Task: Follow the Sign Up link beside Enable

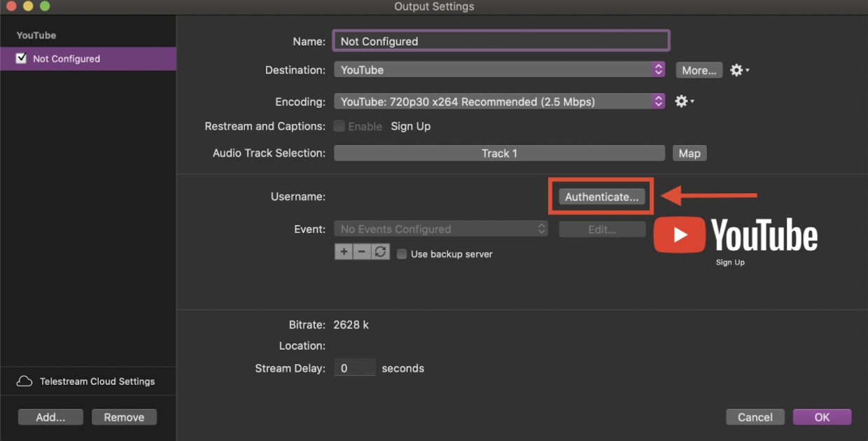Action: coord(411,126)
